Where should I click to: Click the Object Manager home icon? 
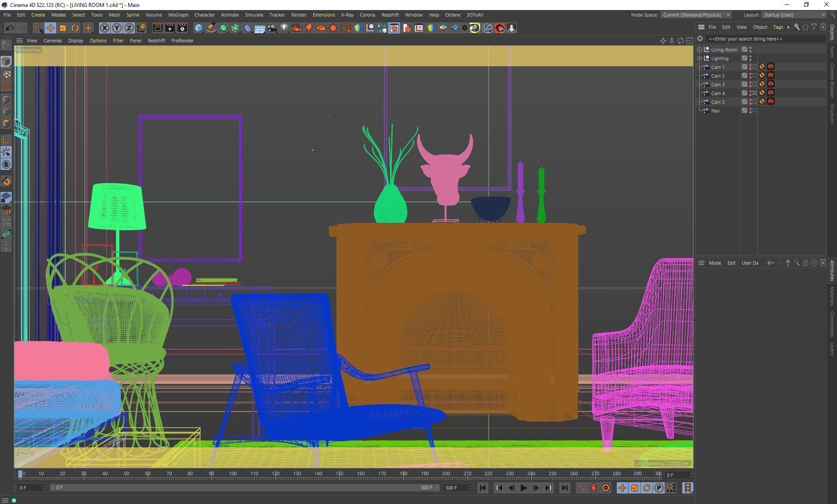[x=805, y=27]
